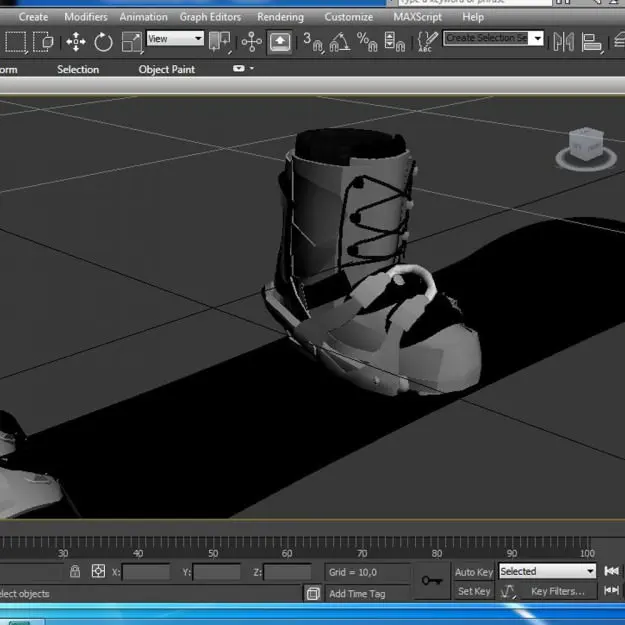Toggle the 3D Snaps button
Screen dimensions: 625x625
click(313, 42)
